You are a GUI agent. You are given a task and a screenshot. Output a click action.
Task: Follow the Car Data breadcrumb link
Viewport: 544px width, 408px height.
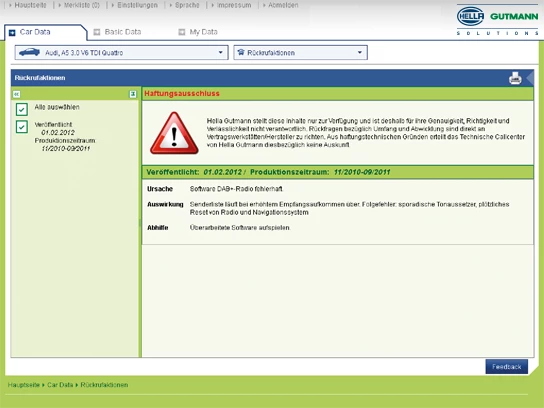tap(60, 385)
